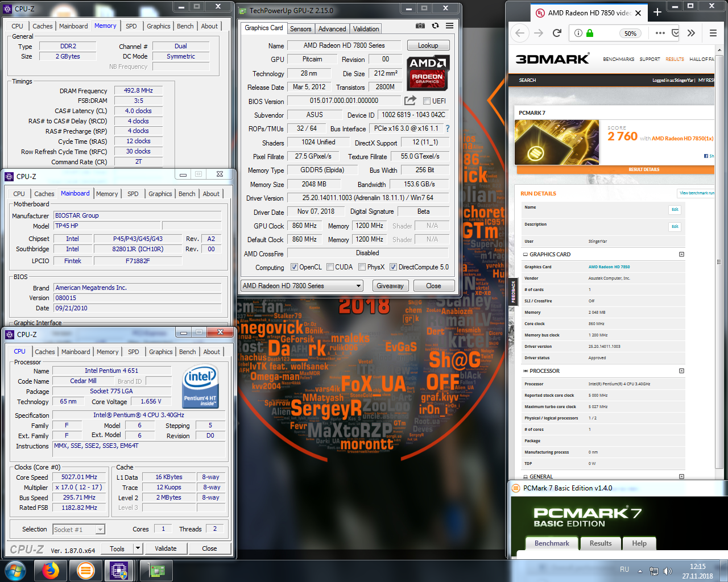728x582 pixels.
Task: Click the Validate button in CPU-Z
Action: (x=166, y=548)
